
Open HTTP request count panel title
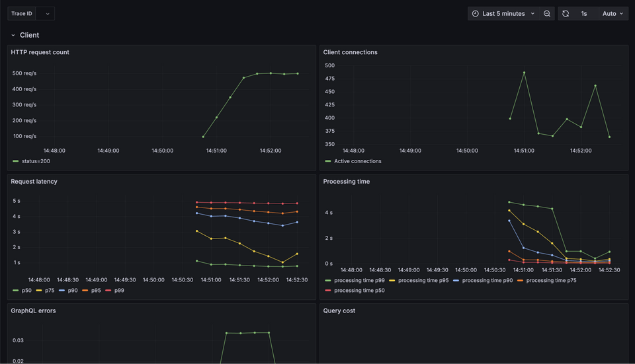coord(40,52)
